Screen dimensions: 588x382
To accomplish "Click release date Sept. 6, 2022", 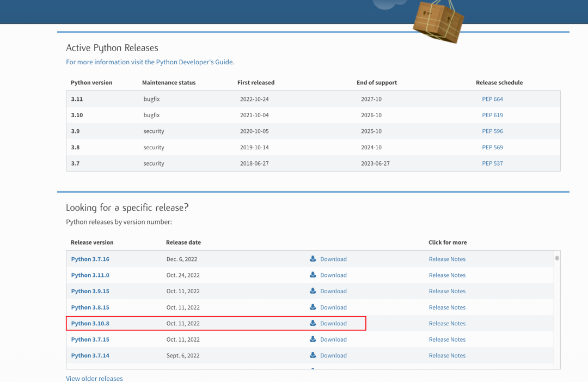I will pos(183,356).
